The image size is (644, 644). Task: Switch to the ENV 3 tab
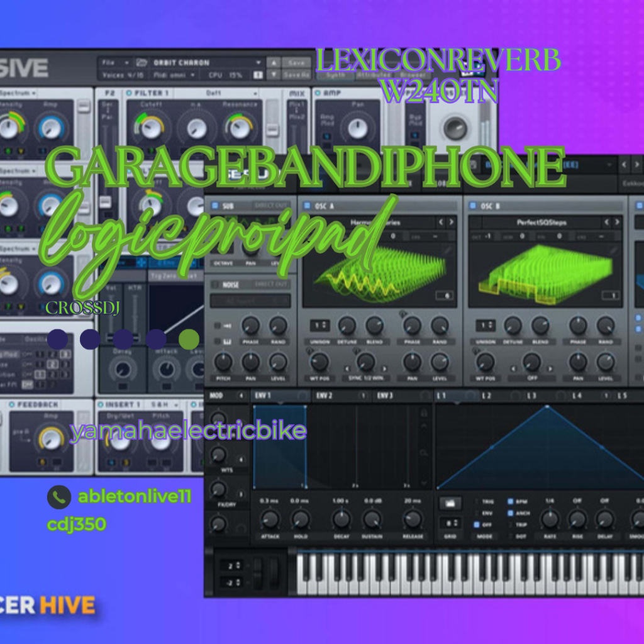pyautogui.click(x=402, y=396)
